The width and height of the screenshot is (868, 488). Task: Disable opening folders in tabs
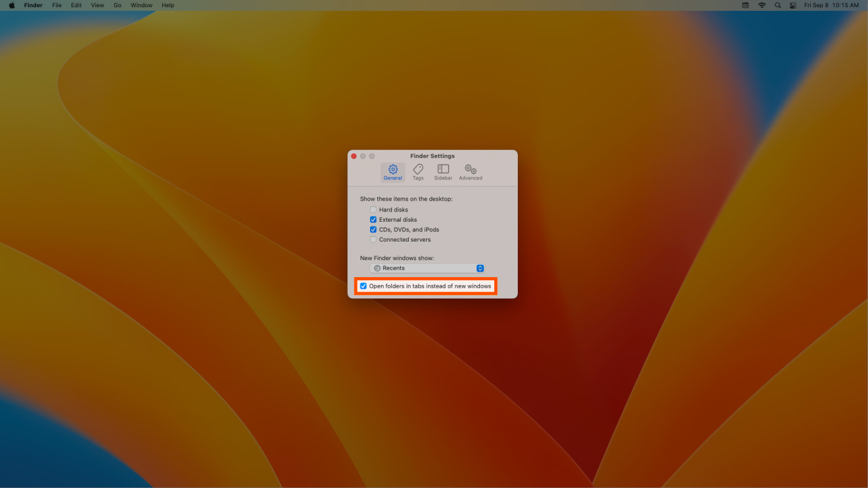[363, 286]
